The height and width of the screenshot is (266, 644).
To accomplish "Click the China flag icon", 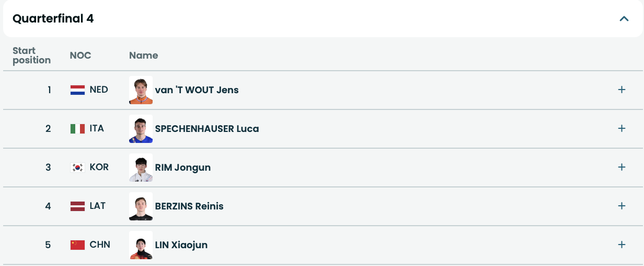I will (x=77, y=245).
